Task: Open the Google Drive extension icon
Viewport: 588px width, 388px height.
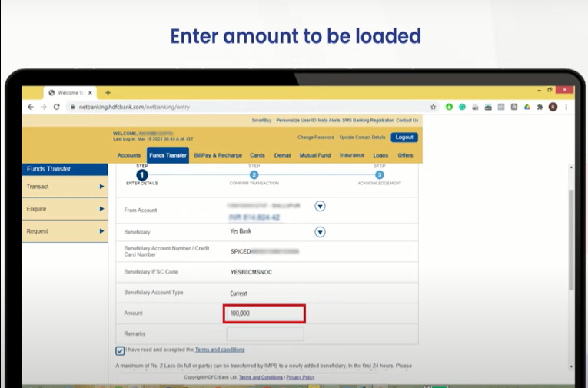Action: coord(527,107)
